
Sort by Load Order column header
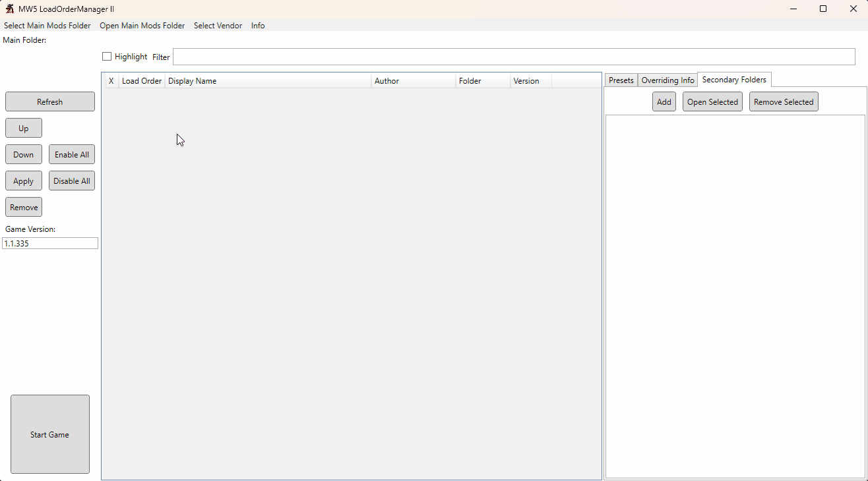142,81
